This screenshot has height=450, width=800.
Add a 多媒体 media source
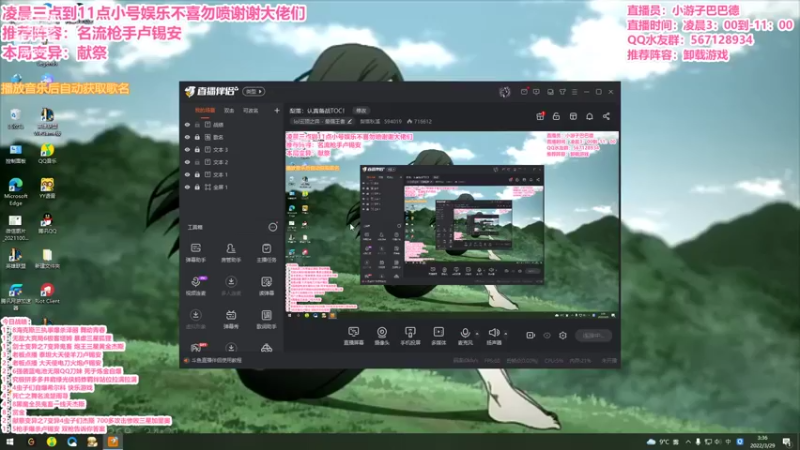pos(438,336)
